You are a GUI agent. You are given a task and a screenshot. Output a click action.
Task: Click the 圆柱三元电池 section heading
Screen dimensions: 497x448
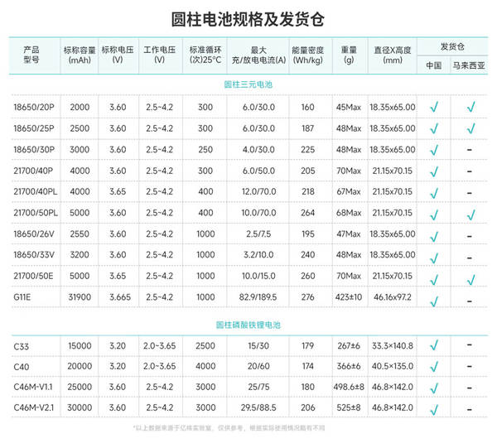248,84
